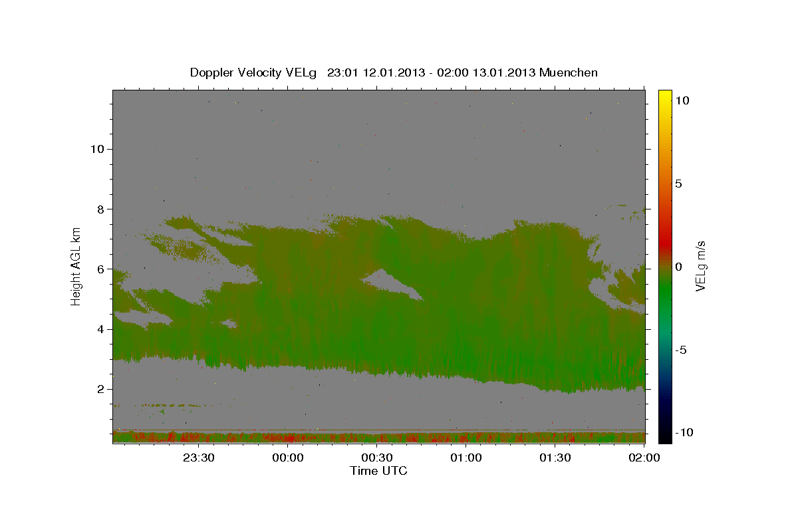Click the 'VELg m/s' colorbar label
The width and height of the screenshot is (798, 532).
[x=700, y=266]
